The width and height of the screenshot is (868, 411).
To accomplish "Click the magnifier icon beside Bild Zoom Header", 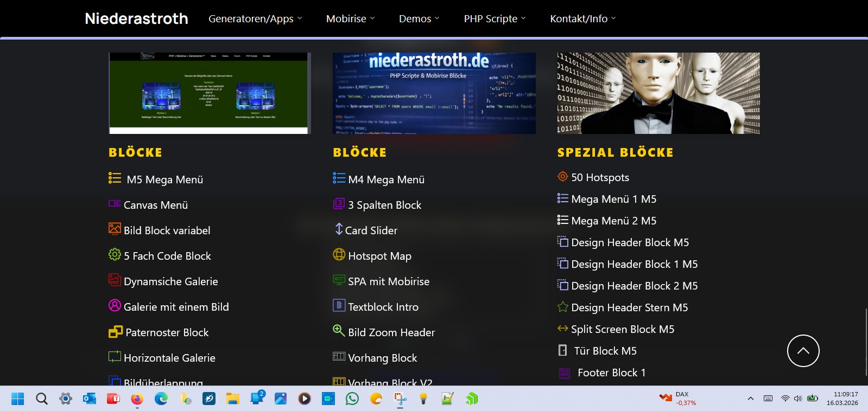I will 339,330.
